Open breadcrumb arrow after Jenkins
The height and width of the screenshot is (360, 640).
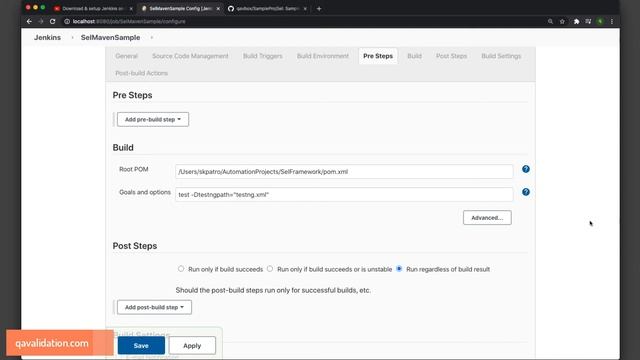72,38
